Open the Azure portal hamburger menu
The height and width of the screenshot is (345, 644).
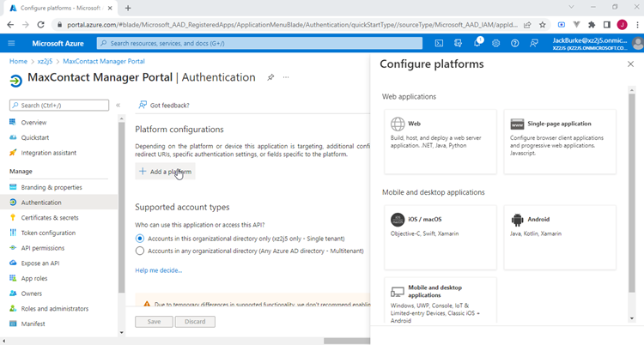click(11, 43)
